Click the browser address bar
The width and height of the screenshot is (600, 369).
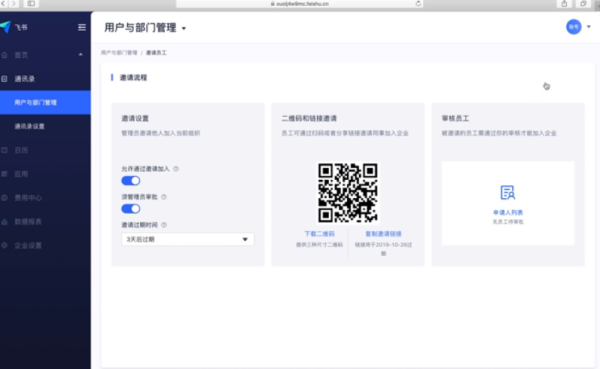299,3
